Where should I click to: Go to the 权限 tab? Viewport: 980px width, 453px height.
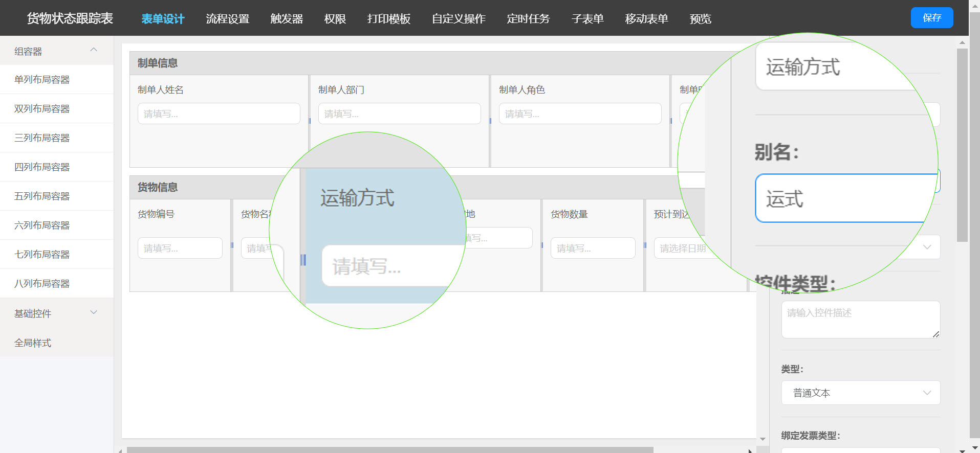335,19
